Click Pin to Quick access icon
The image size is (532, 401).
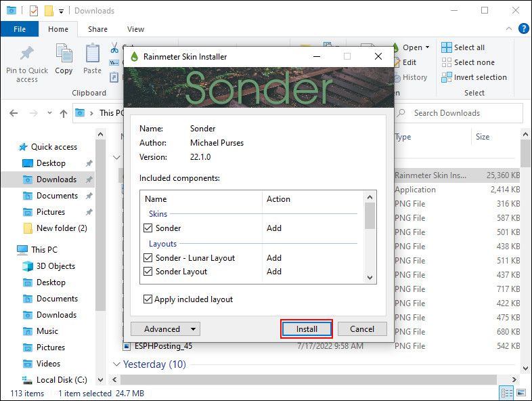(27, 54)
